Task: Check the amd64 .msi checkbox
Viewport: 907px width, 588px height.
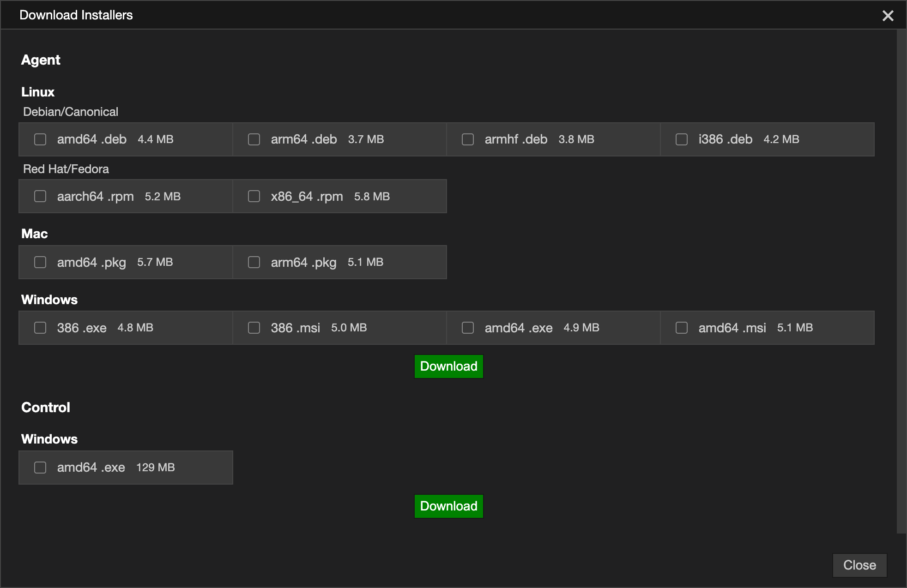Action: (x=682, y=328)
